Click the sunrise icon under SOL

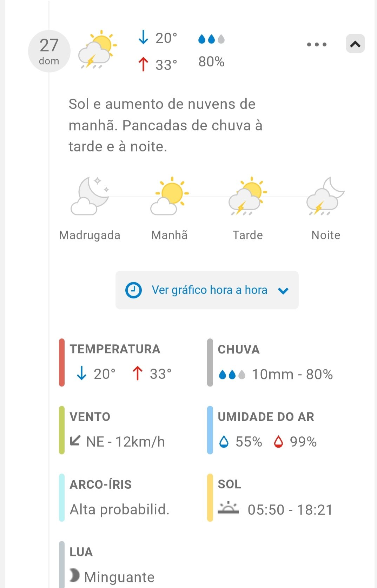pos(228,508)
